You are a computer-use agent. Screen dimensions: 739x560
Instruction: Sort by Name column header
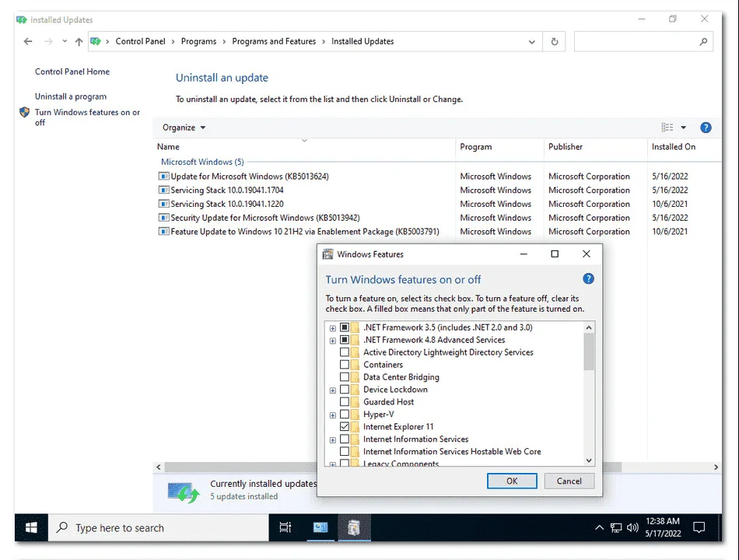coord(304,146)
